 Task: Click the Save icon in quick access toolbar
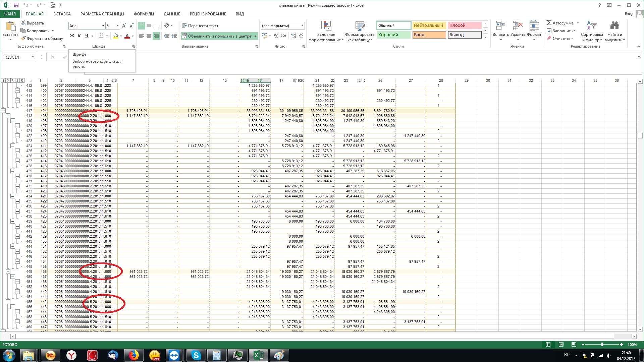(16, 5)
